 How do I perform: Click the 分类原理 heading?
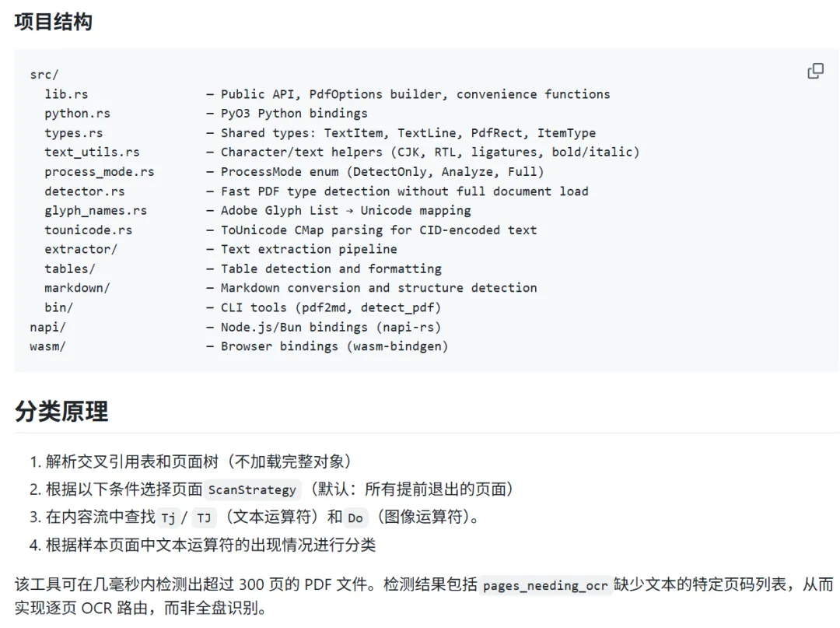[x=61, y=412]
